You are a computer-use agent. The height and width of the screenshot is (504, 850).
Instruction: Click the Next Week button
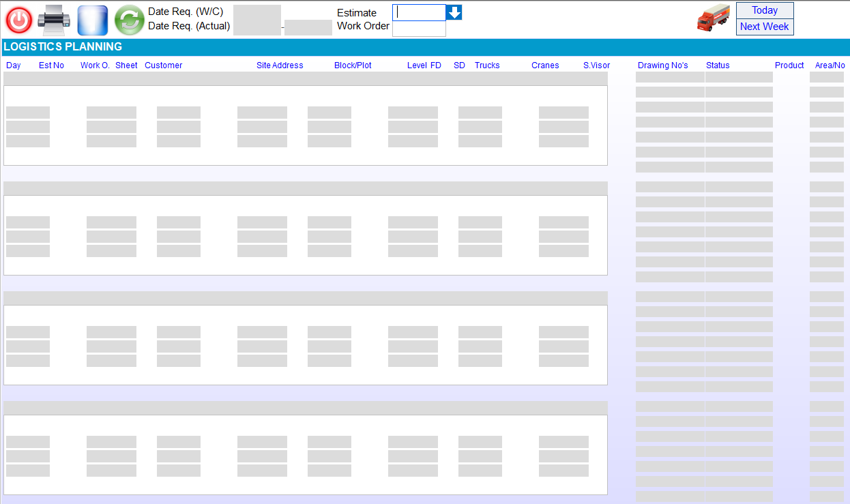765,27
